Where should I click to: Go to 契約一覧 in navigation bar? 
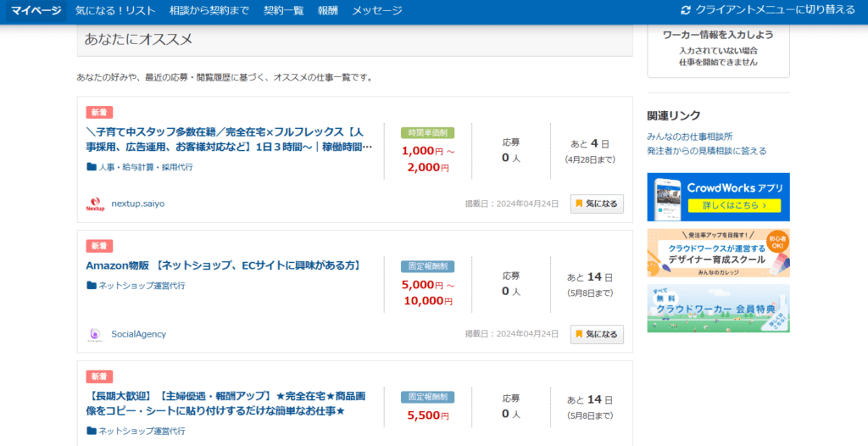click(283, 10)
